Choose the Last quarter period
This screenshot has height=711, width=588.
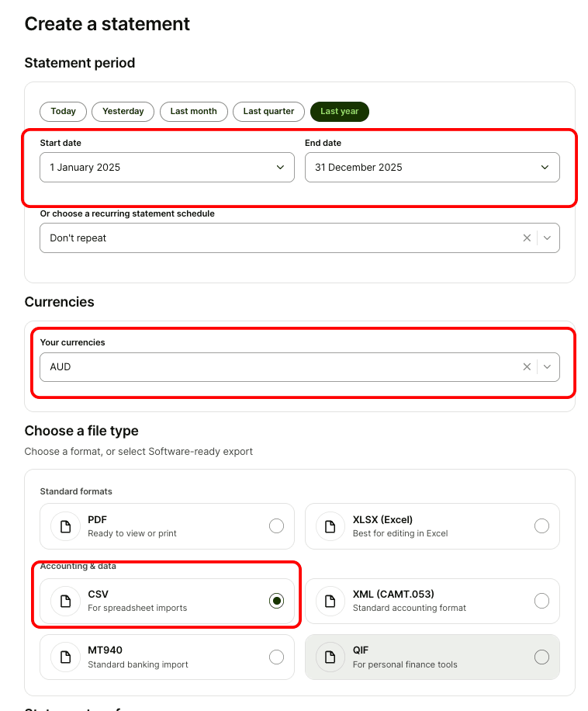[268, 112]
